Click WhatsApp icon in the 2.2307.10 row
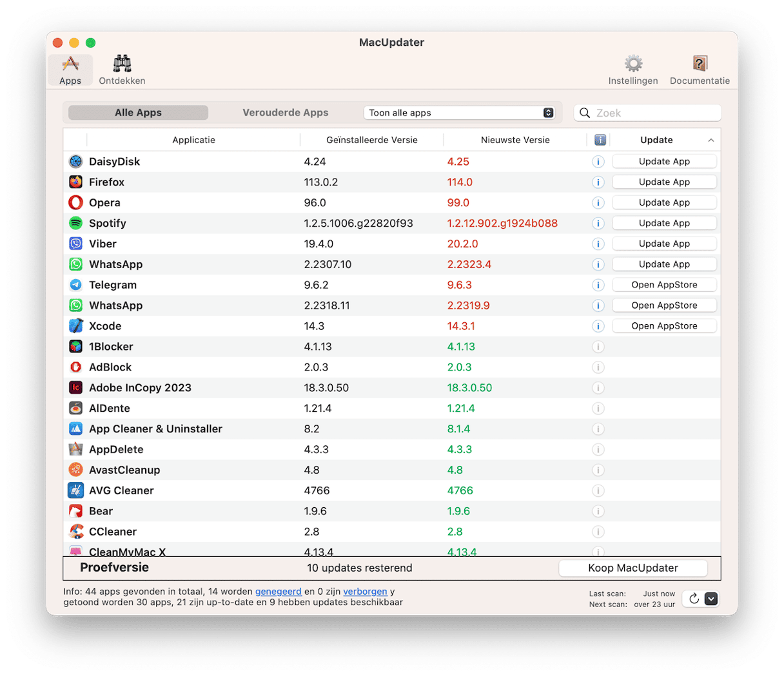 [x=75, y=265]
